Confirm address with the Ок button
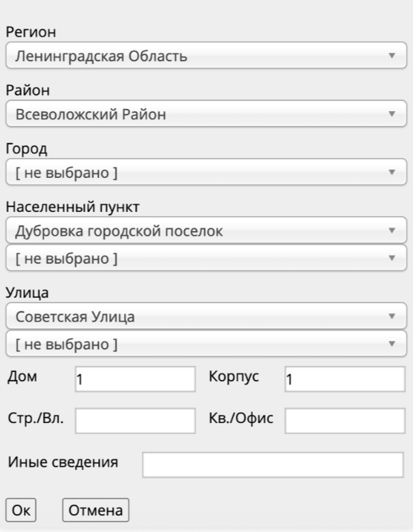 (x=20, y=510)
